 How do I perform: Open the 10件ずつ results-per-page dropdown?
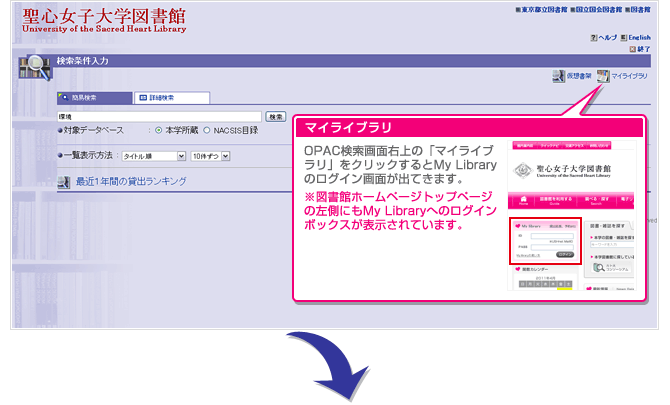[210, 156]
